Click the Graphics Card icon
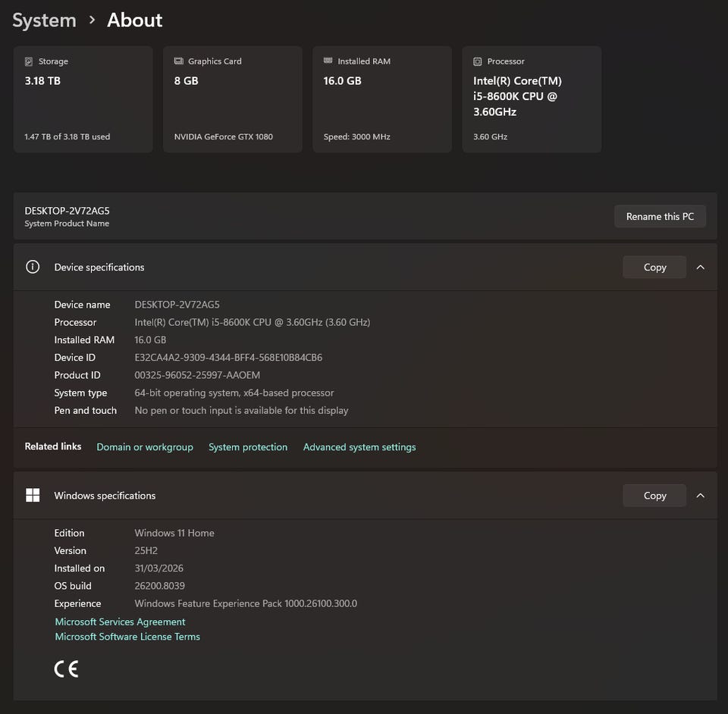 (178, 61)
